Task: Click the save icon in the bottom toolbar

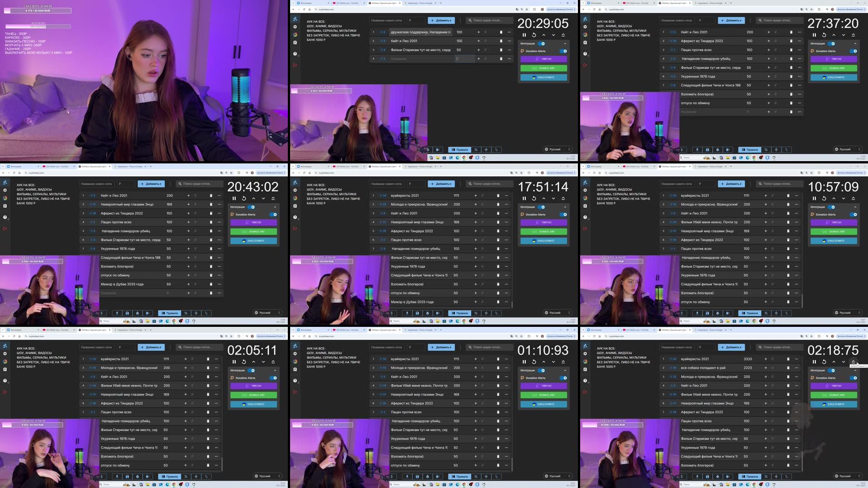Action: [127, 313]
